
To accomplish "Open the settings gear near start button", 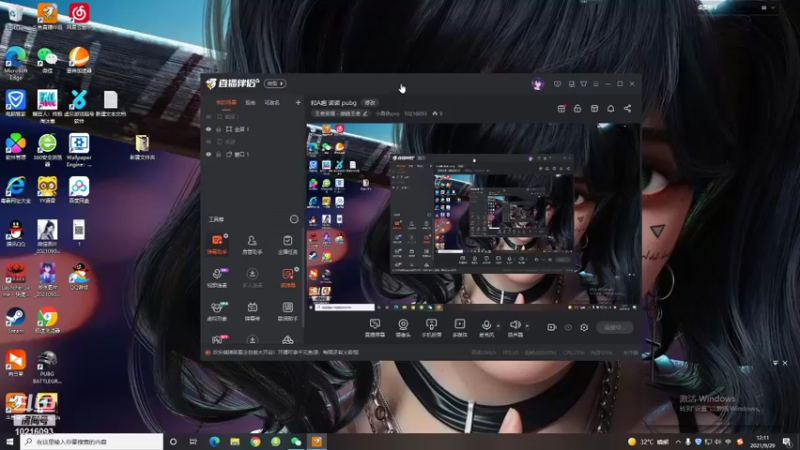I will [584, 327].
